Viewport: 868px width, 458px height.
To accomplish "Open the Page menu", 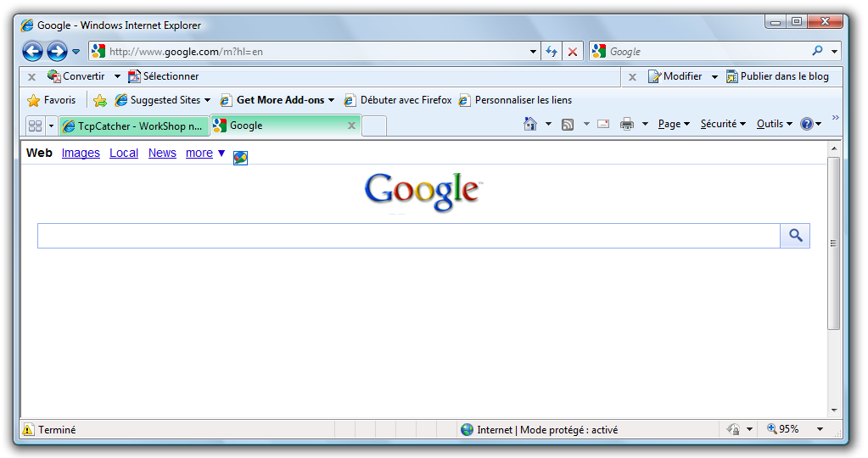I will pyautogui.click(x=674, y=124).
